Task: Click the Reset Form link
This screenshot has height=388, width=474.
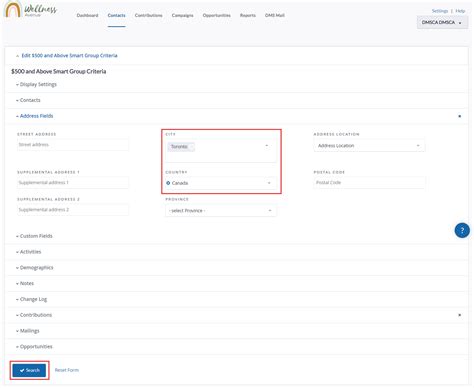Action: pyautogui.click(x=67, y=370)
